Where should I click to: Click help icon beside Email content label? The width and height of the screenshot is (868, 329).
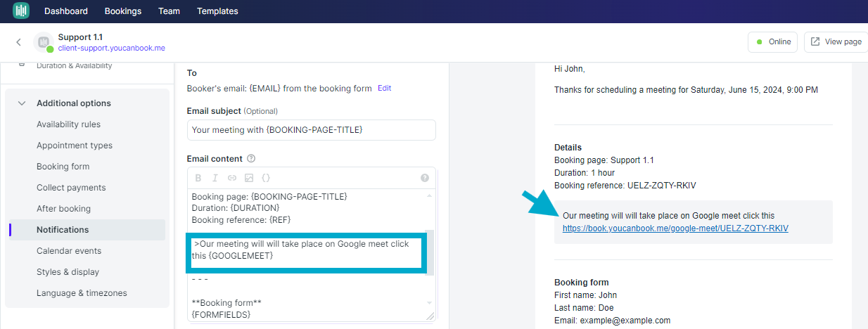click(x=251, y=159)
